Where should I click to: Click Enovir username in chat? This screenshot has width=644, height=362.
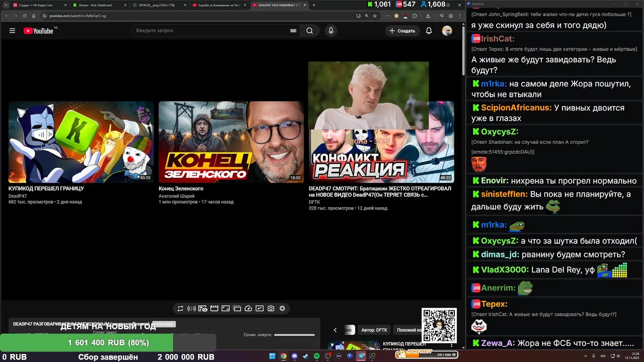[x=495, y=180]
